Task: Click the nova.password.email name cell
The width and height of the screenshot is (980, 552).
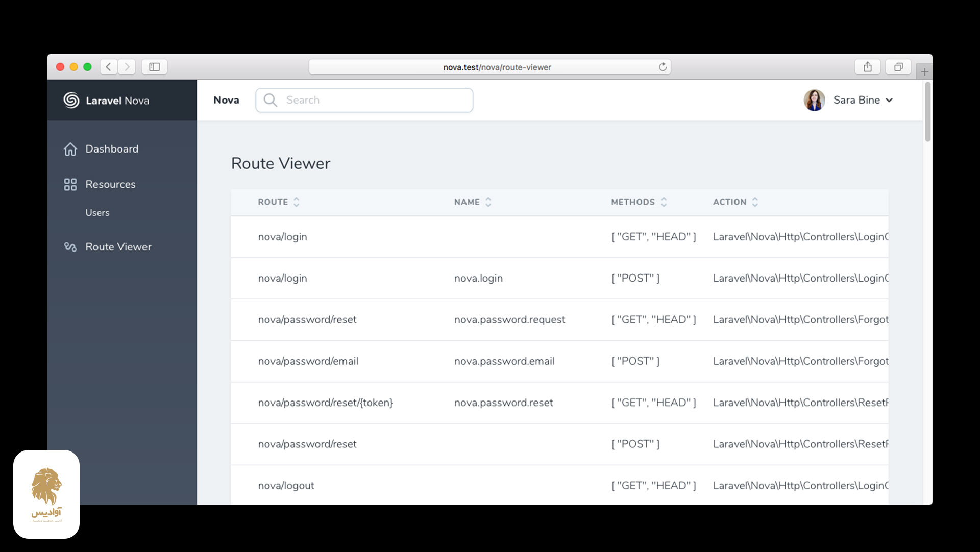Action: 504,361
